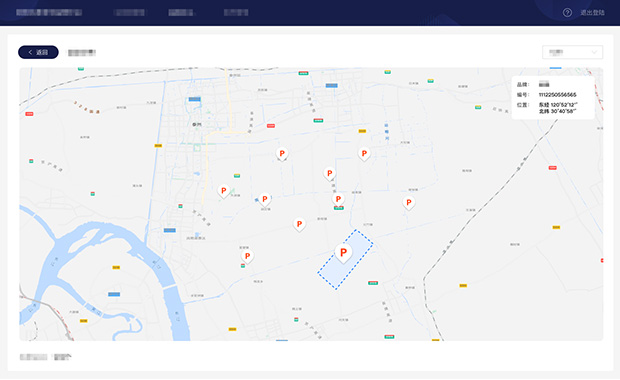Click the blurred platform logo title

[x=49, y=13]
